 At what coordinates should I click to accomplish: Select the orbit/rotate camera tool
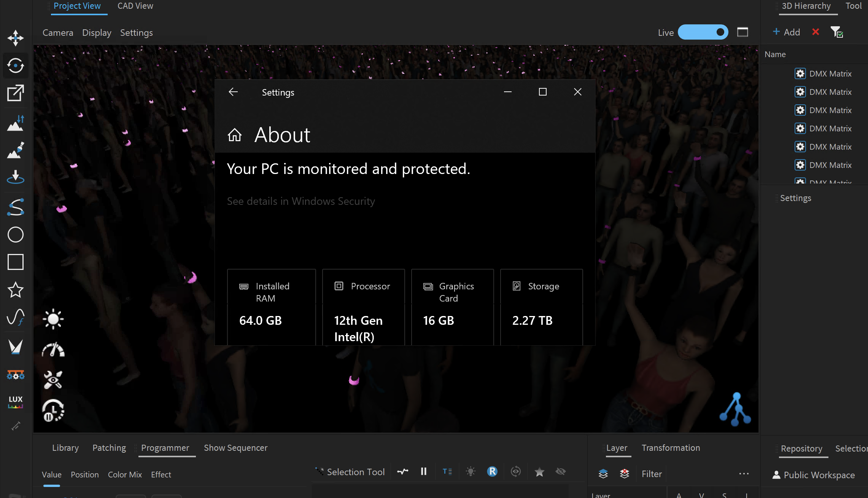(16, 65)
